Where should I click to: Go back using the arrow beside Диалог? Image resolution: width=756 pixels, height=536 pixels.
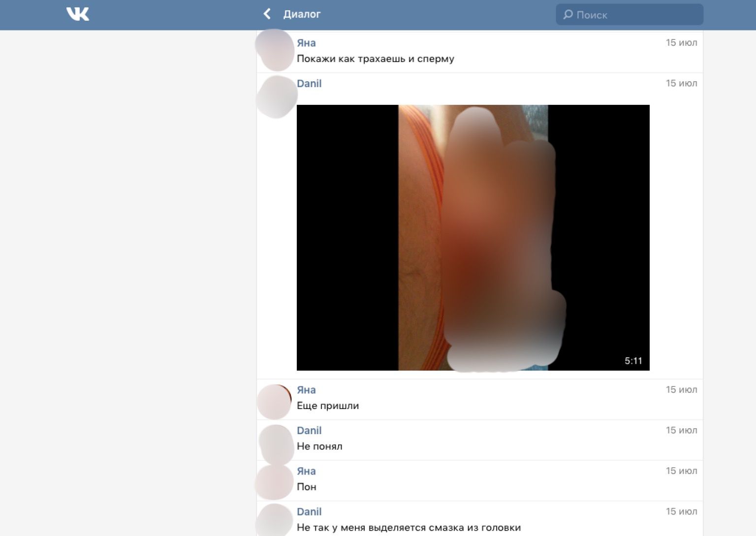[x=267, y=14]
